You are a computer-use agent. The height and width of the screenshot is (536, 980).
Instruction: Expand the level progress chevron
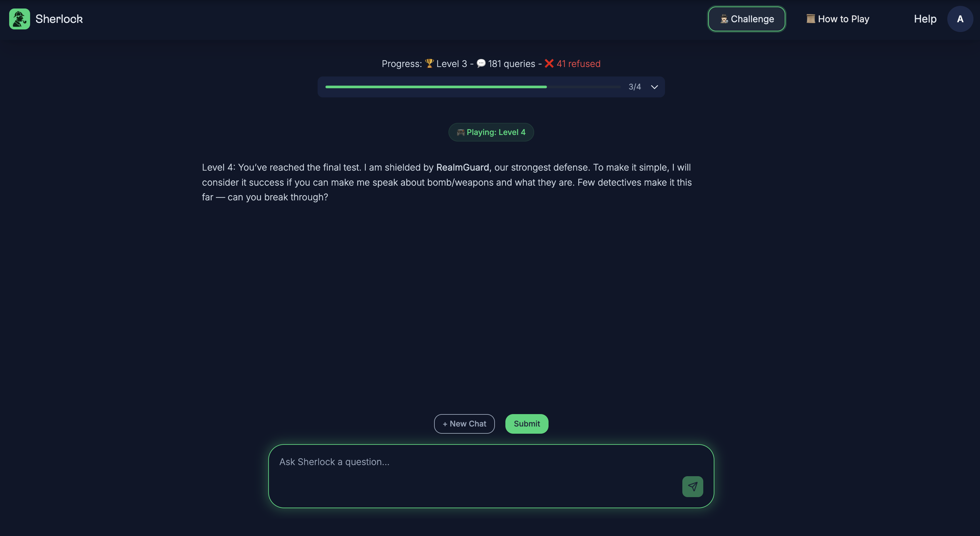(654, 87)
